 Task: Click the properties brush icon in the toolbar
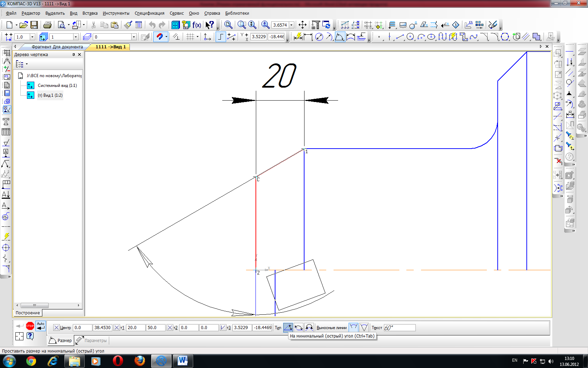[128, 25]
